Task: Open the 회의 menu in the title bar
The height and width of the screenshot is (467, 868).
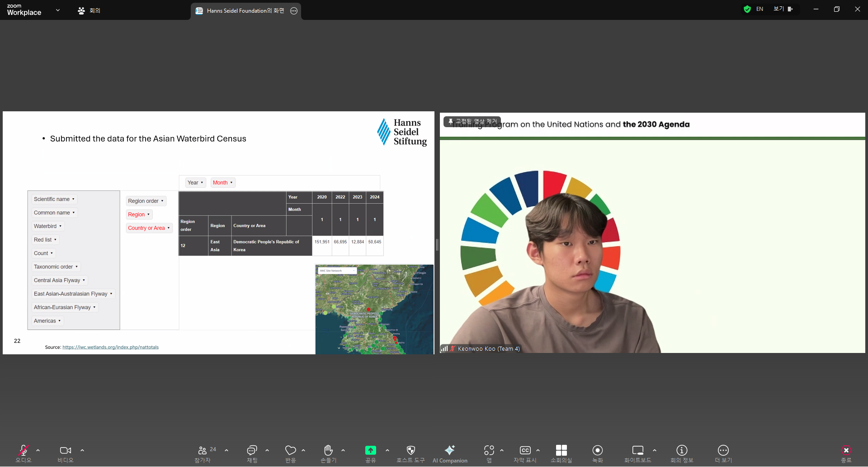Action: 89,10
